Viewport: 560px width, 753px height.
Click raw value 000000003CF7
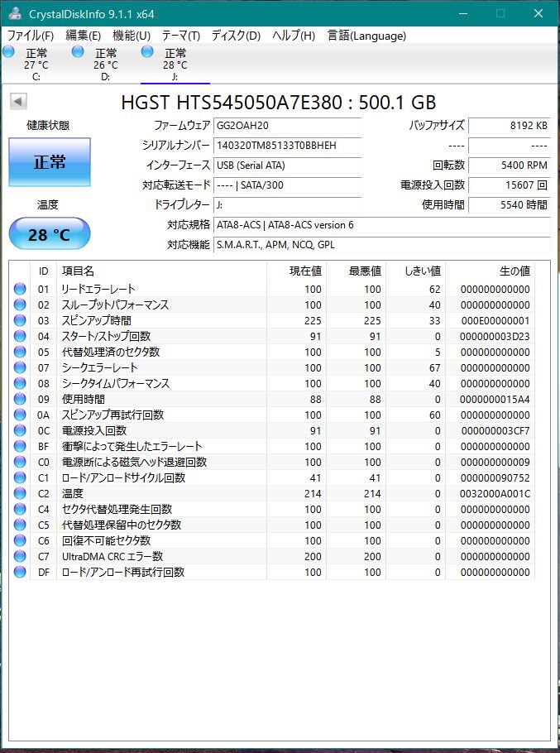click(495, 431)
